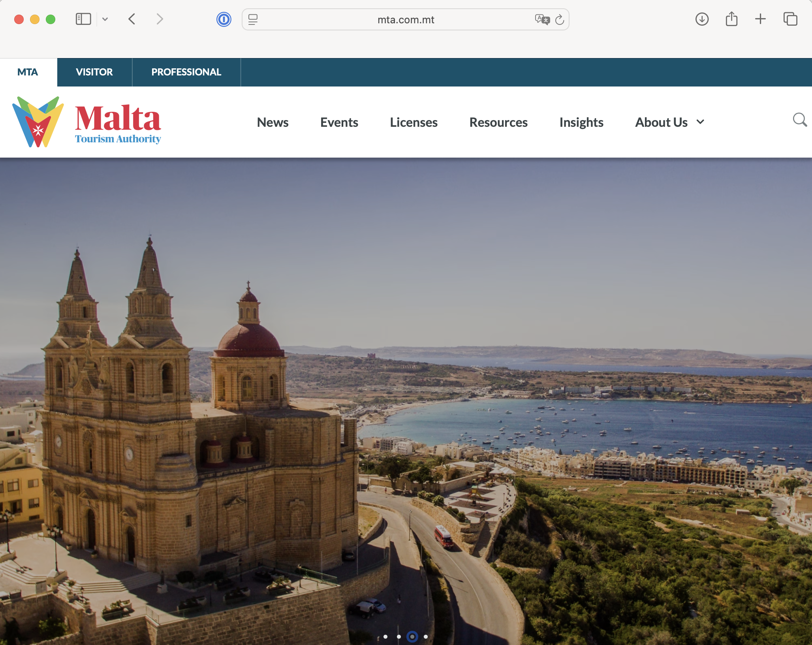
Task: Open the News link
Action: (x=273, y=122)
